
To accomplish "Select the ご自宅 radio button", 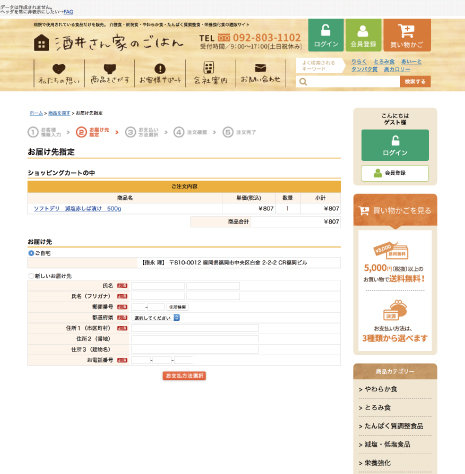I will 31,253.
